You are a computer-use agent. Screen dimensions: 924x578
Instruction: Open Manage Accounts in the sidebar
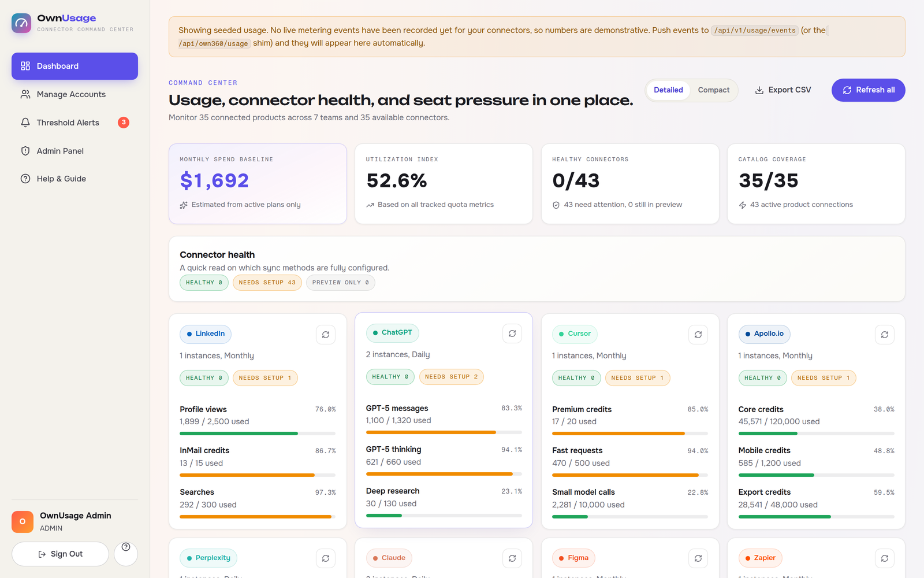[74, 94]
